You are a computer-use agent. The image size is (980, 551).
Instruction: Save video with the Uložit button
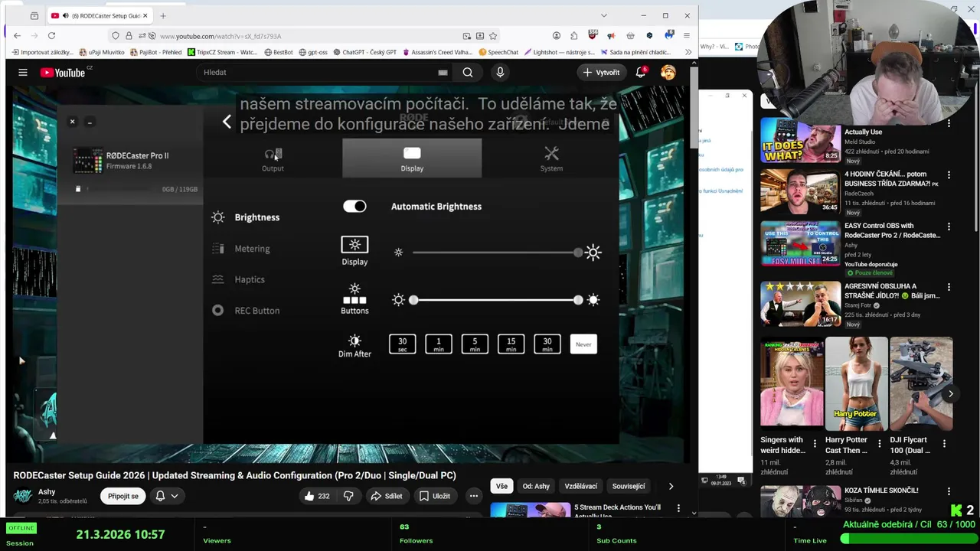[x=434, y=496]
